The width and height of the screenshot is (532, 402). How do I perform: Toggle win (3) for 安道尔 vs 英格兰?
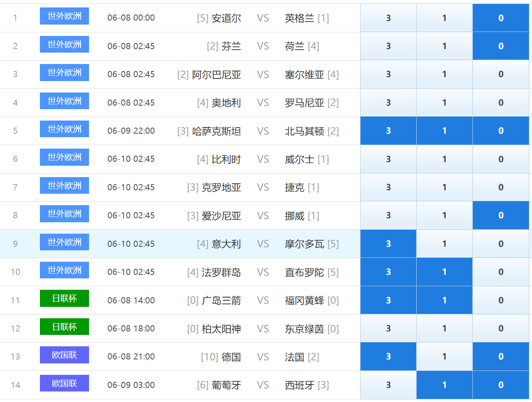[388, 18]
